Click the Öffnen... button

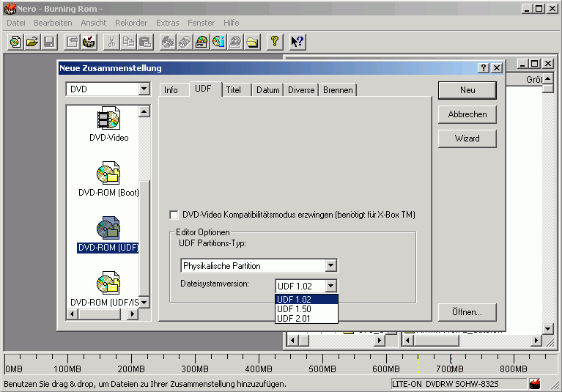click(467, 312)
